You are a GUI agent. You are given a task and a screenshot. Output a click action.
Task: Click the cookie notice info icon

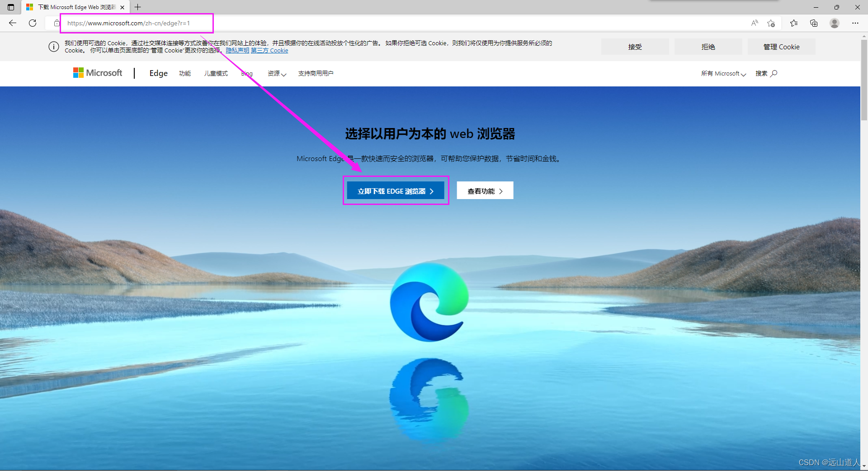point(54,47)
